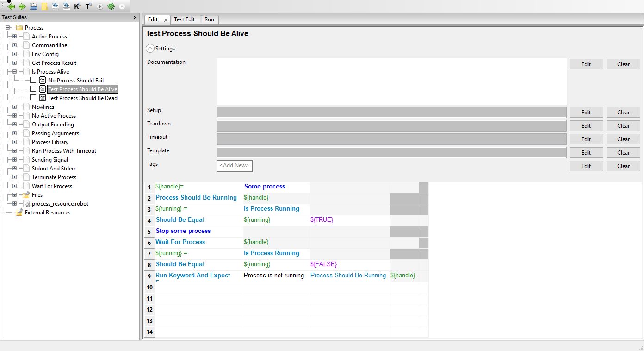
Task: Click the <Add New> tag field
Action: [x=235, y=166]
